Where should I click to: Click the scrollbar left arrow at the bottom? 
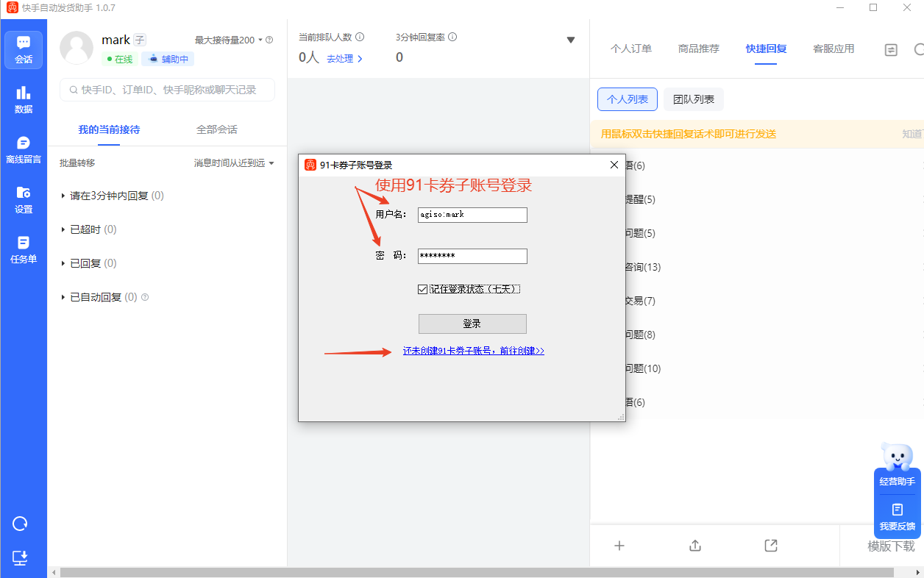tap(53, 572)
